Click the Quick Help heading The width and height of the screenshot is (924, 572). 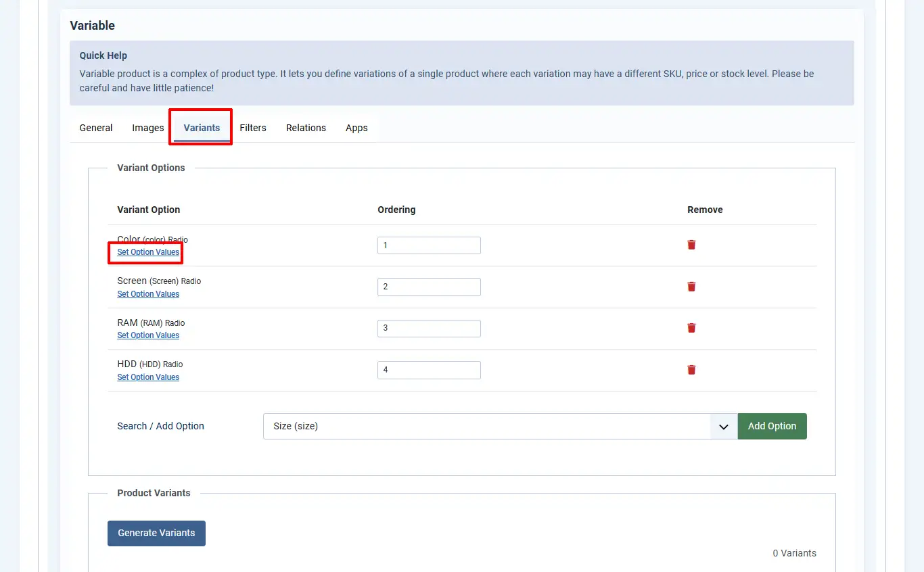[103, 55]
